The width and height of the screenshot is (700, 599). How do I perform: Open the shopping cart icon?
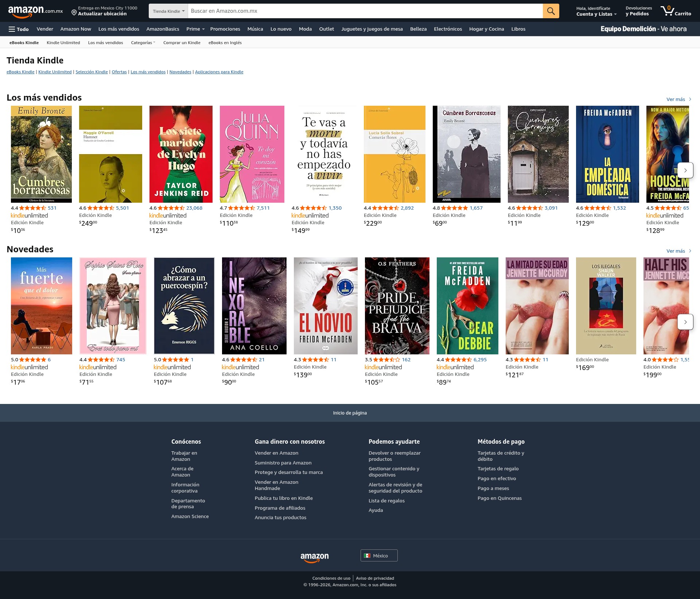tap(676, 11)
